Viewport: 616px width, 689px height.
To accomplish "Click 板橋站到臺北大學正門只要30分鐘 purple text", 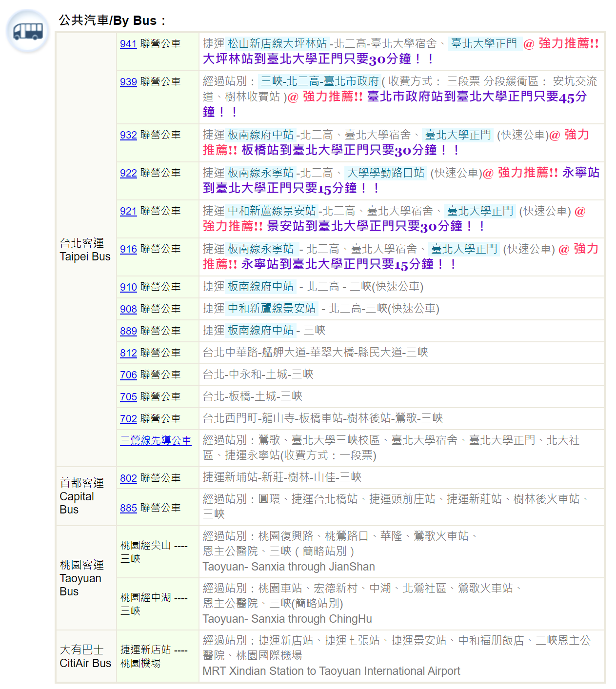I will click(350, 150).
